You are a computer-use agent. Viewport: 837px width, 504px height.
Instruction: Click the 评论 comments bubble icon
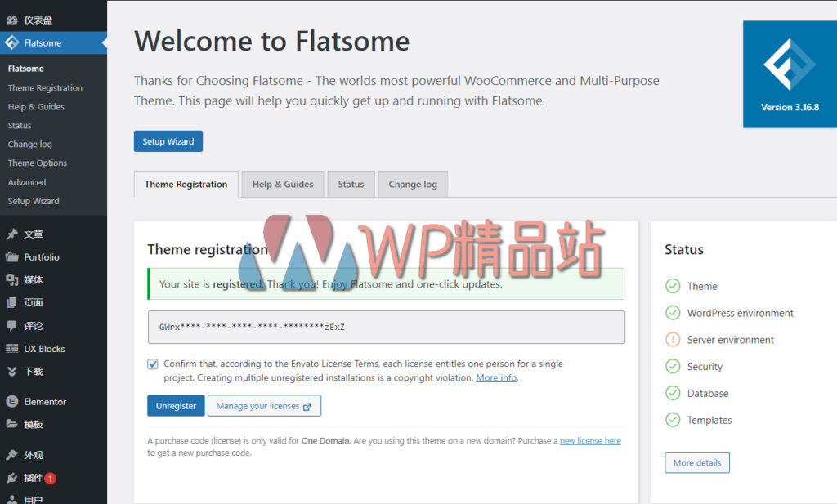point(11,325)
